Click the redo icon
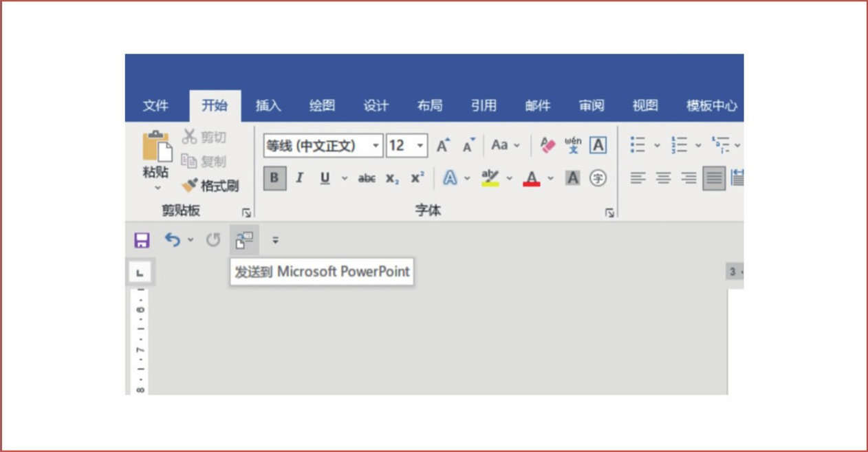This screenshot has width=868, height=452. [213, 240]
